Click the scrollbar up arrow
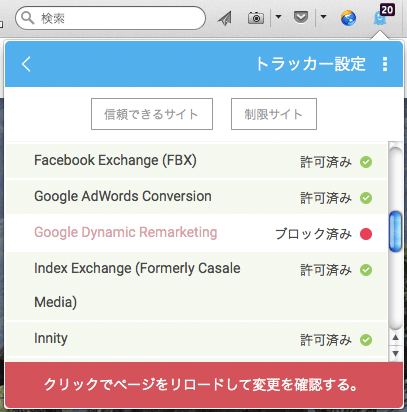 [395, 338]
